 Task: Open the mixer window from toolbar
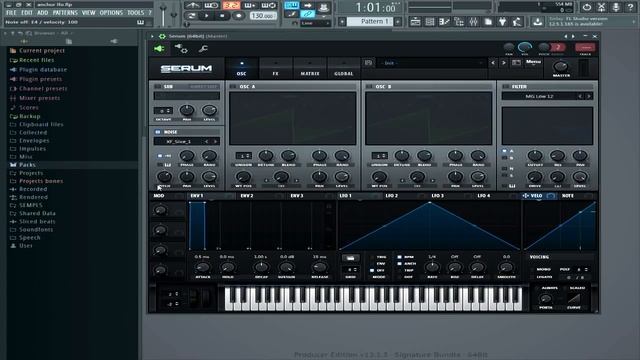click(x=473, y=22)
